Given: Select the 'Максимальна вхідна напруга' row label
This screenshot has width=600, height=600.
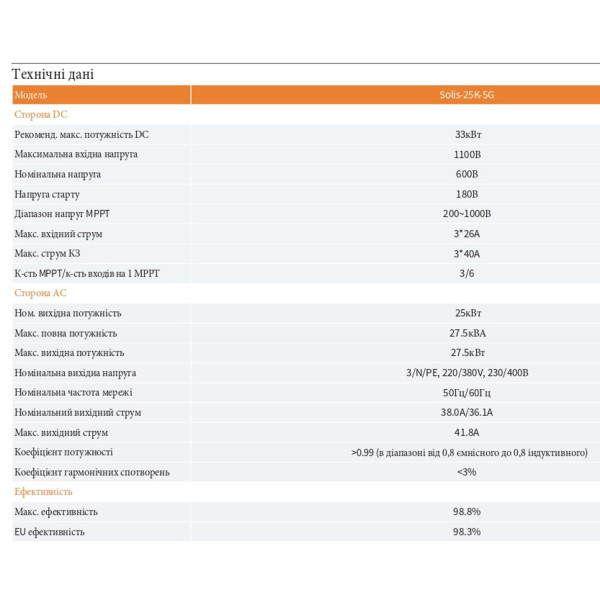Looking at the screenshot, I should click(x=76, y=154).
